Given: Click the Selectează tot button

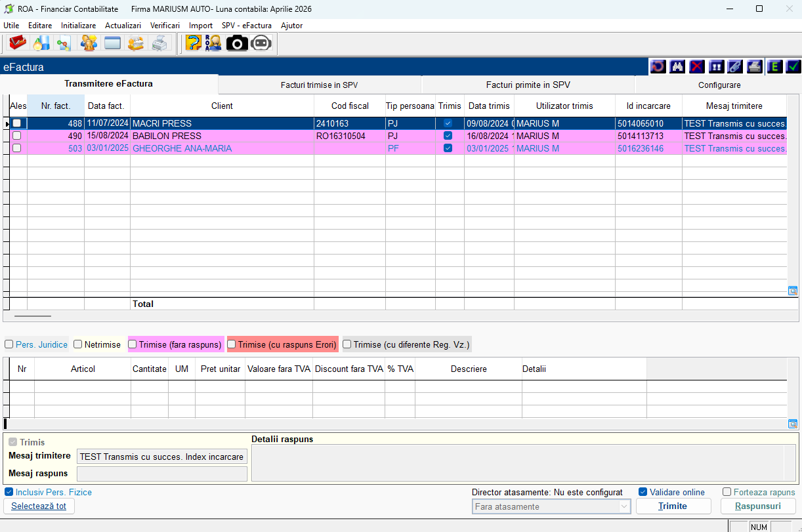Looking at the screenshot, I should pos(39,506).
